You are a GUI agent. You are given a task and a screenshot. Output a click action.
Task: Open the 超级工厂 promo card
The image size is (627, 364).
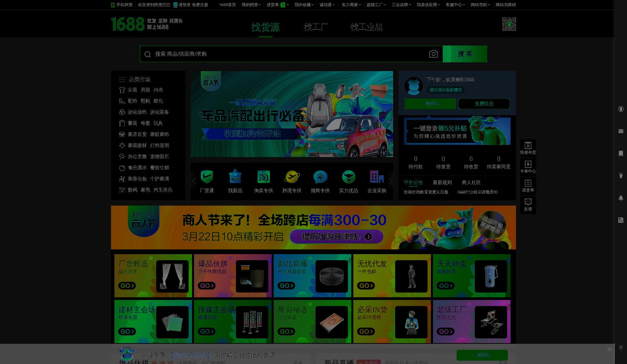tap(472, 322)
